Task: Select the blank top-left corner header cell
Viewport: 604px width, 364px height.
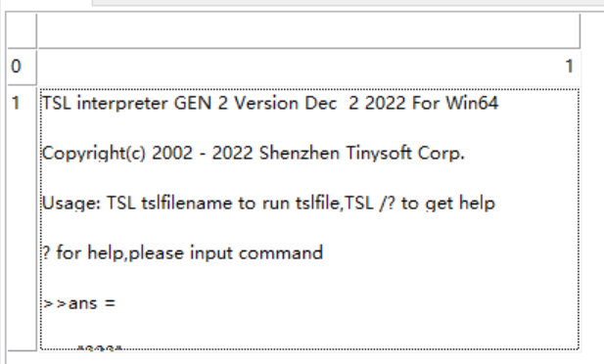Action: (x=22, y=30)
